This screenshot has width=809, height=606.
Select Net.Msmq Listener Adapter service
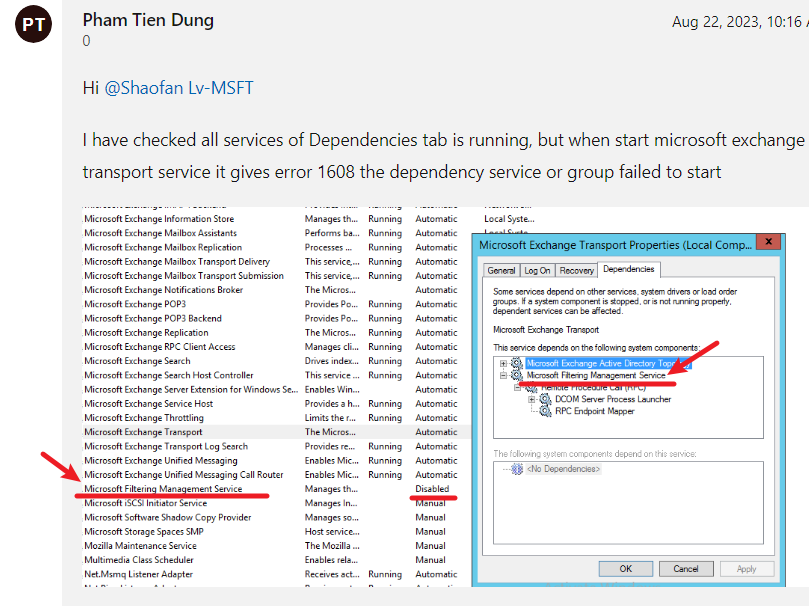(138, 574)
